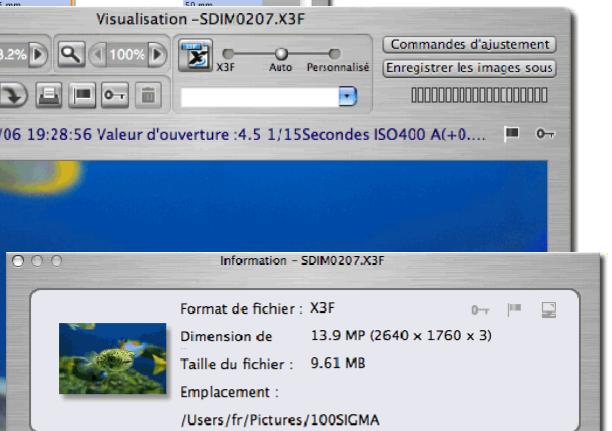This screenshot has width=612, height=431.
Task: Increase zoom with arrow right of 100%
Action: click(x=157, y=54)
